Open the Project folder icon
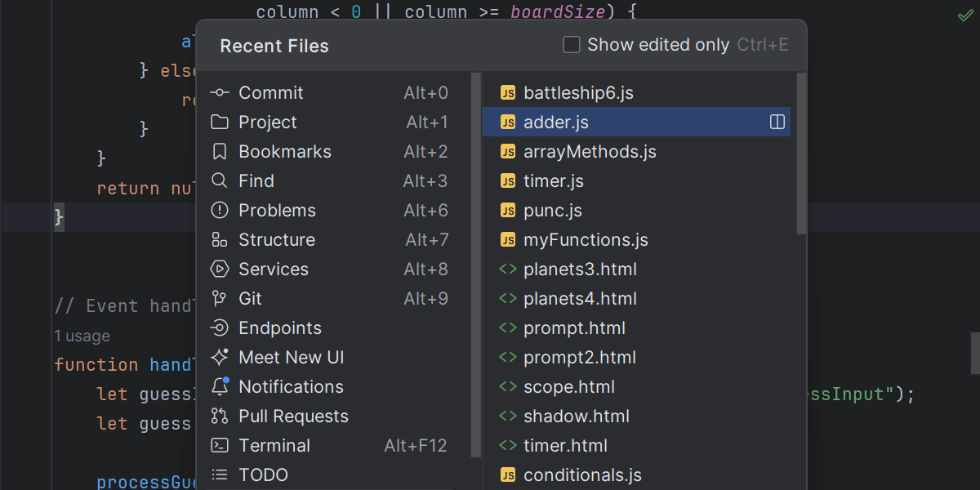The image size is (980, 490). pos(219,122)
